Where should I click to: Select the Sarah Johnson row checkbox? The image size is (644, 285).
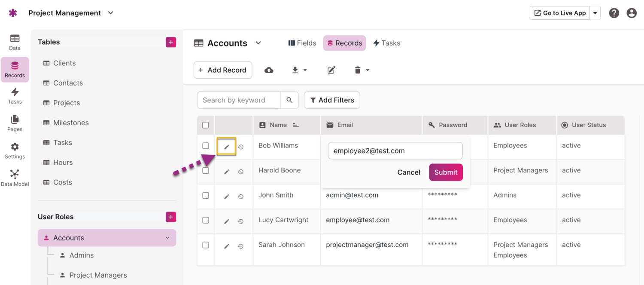(206, 245)
